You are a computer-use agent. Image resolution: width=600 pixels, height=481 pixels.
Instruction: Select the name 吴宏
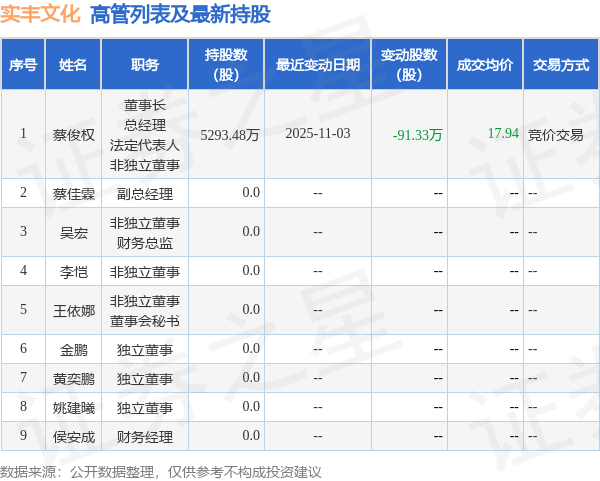pyautogui.click(x=73, y=233)
